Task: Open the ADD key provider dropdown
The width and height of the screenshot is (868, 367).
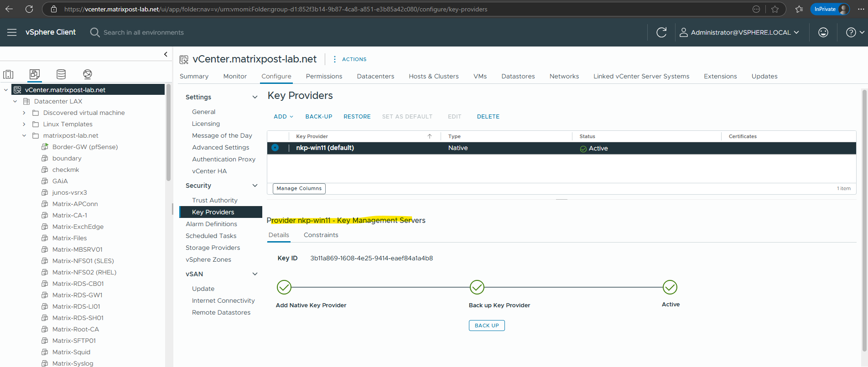Action: tap(283, 117)
